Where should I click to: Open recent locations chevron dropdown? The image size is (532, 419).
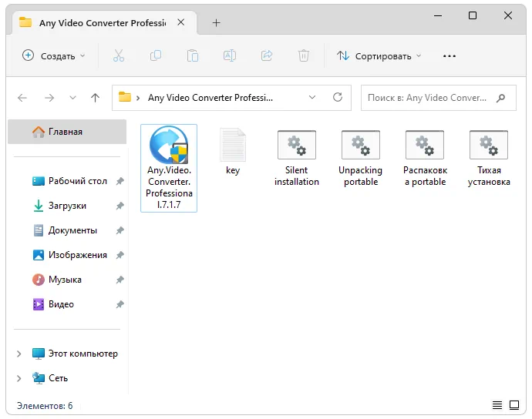[x=72, y=98]
